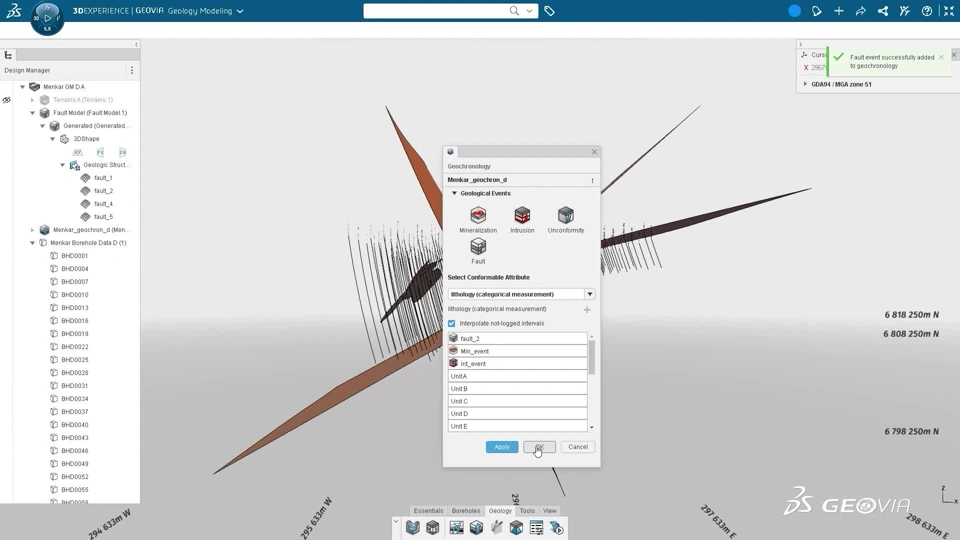This screenshot has height=540, width=960.
Task: Click the tag icon beside search bar
Action: pos(549,11)
